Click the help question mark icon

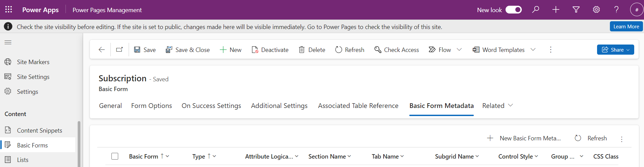[x=616, y=9]
